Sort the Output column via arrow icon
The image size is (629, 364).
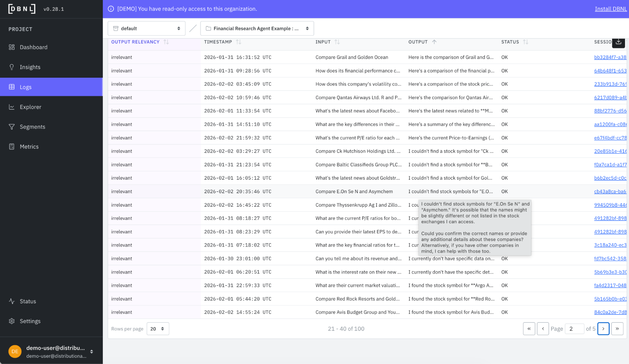click(x=434, y=42)
